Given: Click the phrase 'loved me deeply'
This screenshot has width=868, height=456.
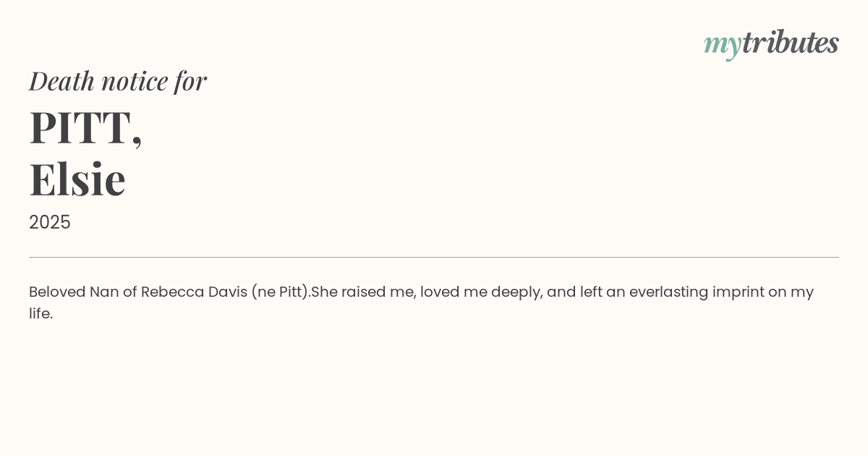Looking at the screenshot, I should click(481, 292).
